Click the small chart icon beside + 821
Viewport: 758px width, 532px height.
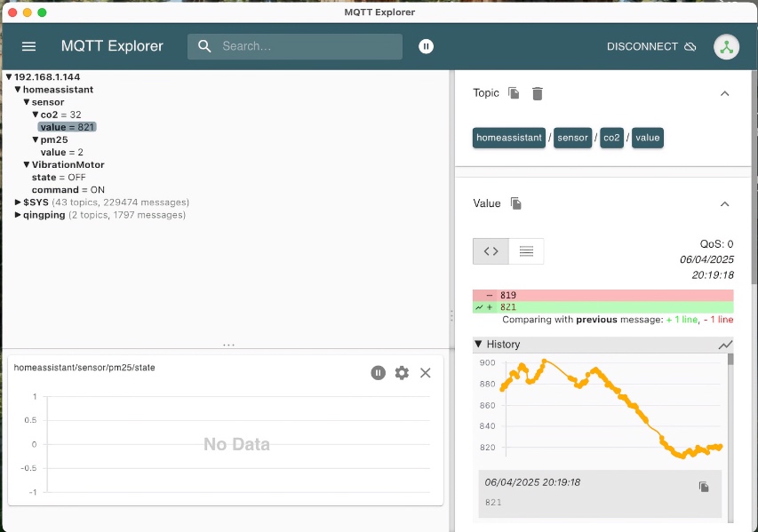pyautogui.click(x=479, y=307)
